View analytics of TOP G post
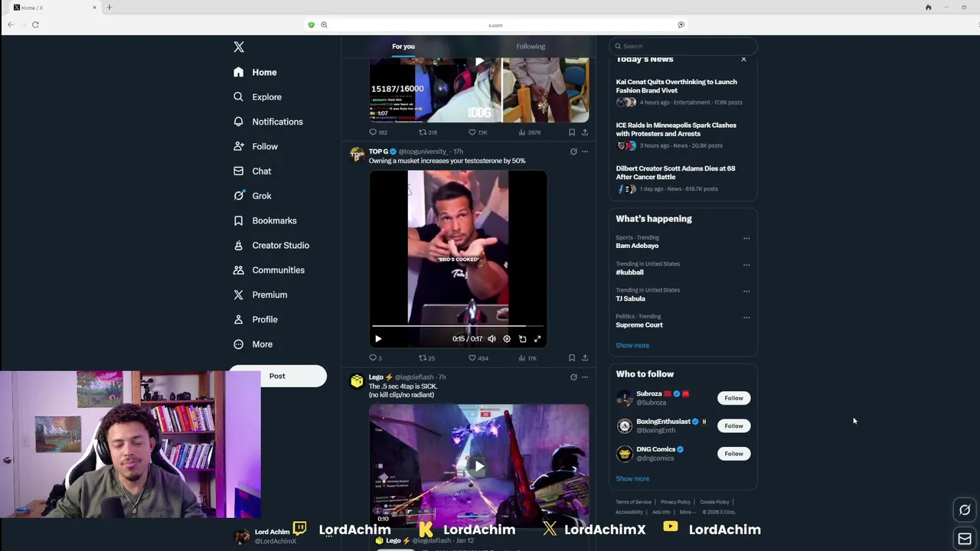The height and width of the screenshot is (551, 980). tap(528, 358)
